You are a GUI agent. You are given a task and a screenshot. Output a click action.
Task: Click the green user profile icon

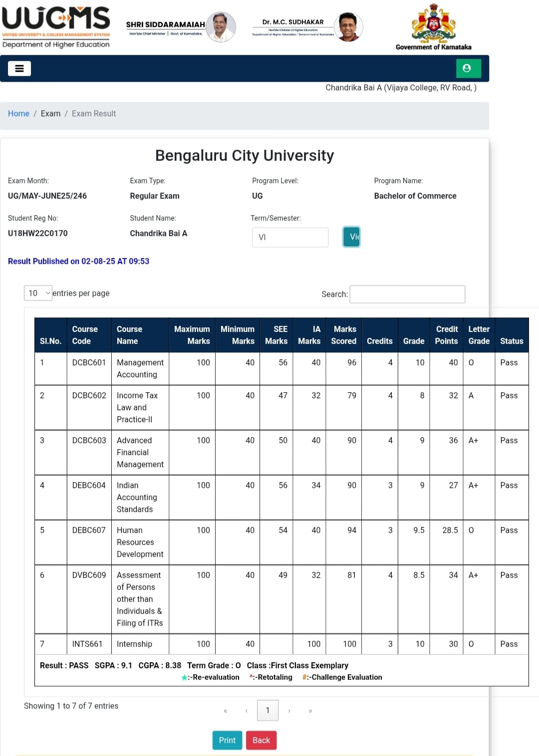pos(468,68)
